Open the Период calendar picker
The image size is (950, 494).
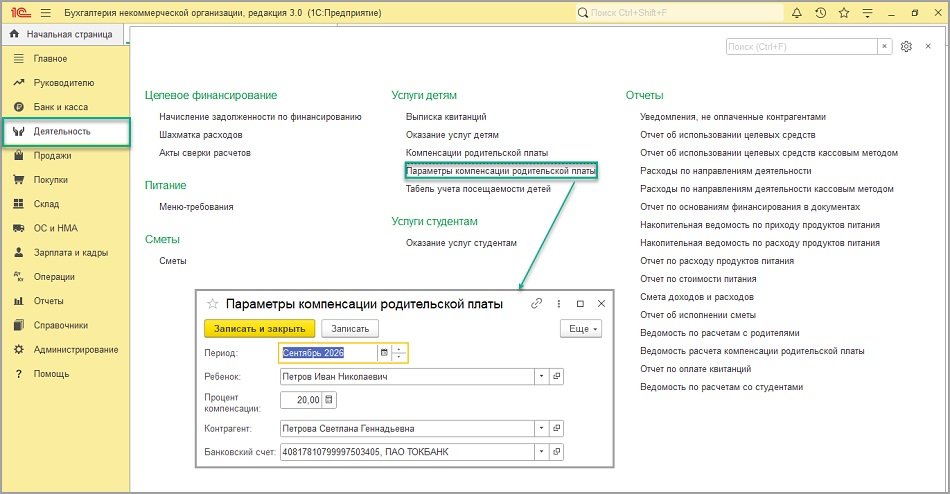coord(384,353)
